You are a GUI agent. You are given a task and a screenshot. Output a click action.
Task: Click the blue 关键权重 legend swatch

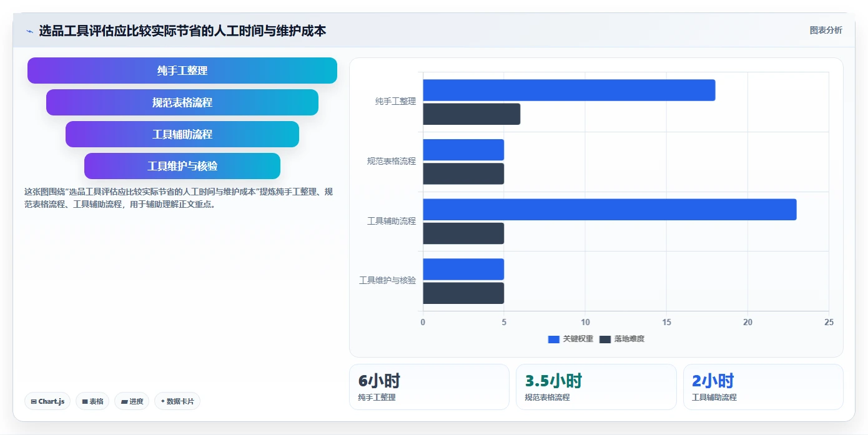(554, 339)
